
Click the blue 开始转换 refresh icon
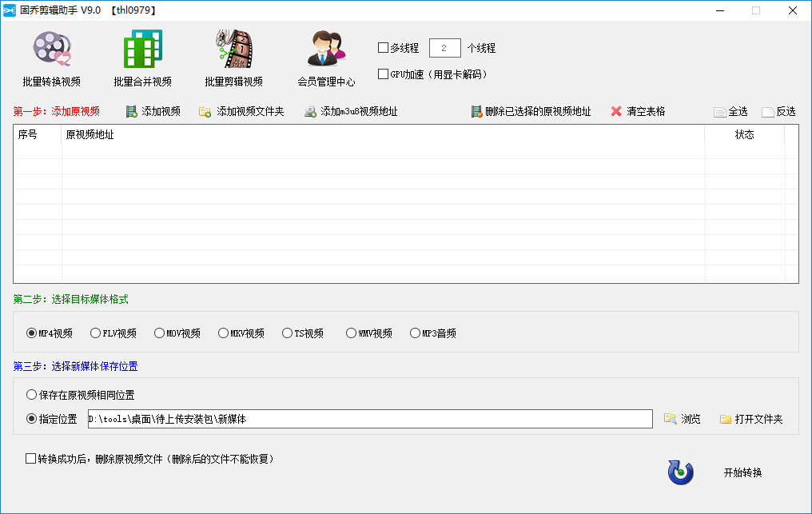(680, 472)
